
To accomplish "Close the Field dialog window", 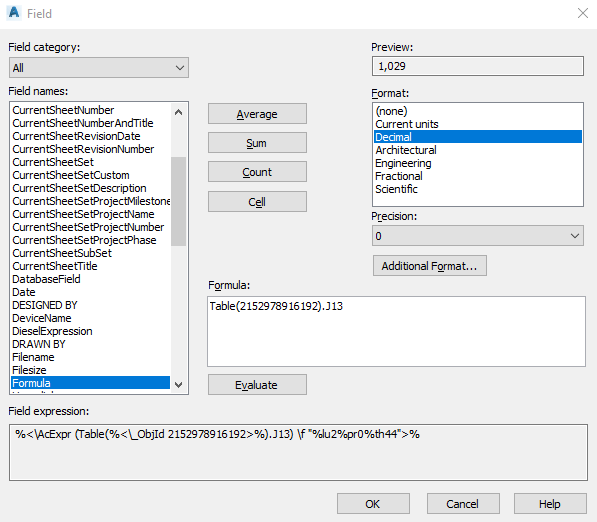I will click(x=583, y=13).
